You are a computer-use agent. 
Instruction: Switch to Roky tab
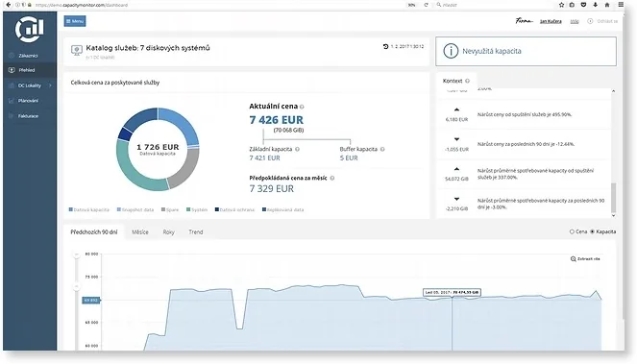coord(168,232)
